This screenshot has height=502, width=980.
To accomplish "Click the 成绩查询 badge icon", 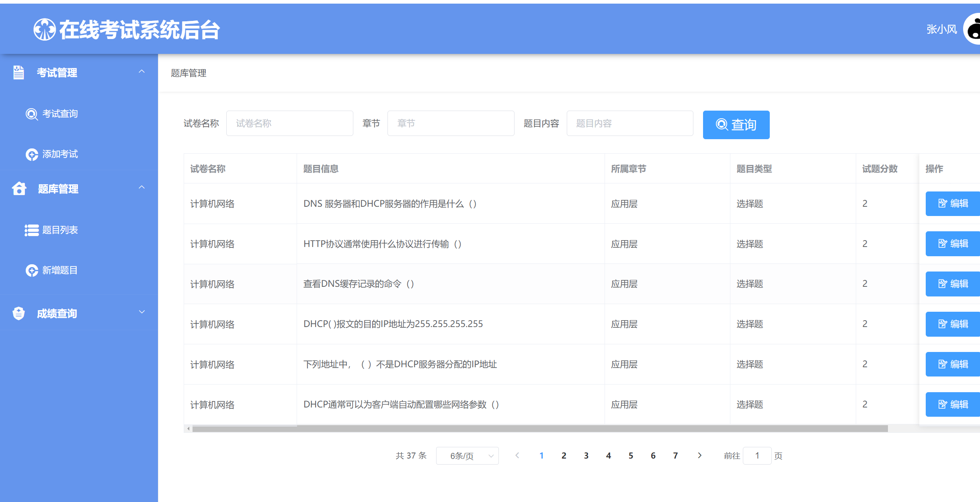I will [18, 313].
